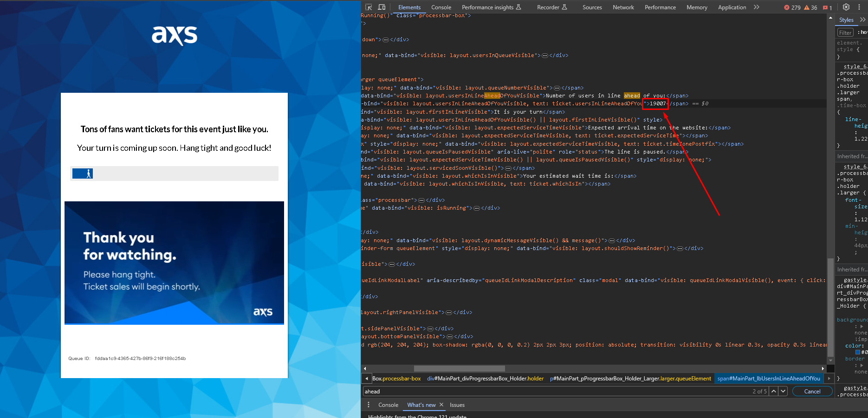Show more sidebar panes next to Styles

click(x=862, y=19)
